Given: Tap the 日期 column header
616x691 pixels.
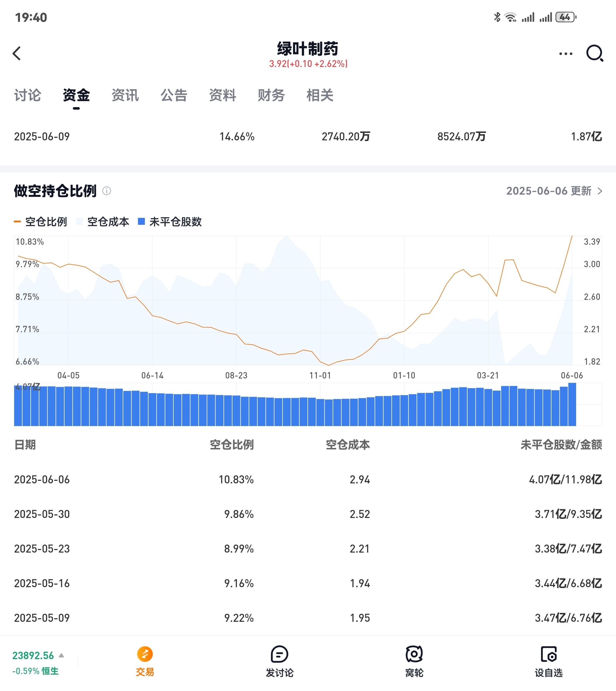Looking at the screenshot, I should pos(25,445).
